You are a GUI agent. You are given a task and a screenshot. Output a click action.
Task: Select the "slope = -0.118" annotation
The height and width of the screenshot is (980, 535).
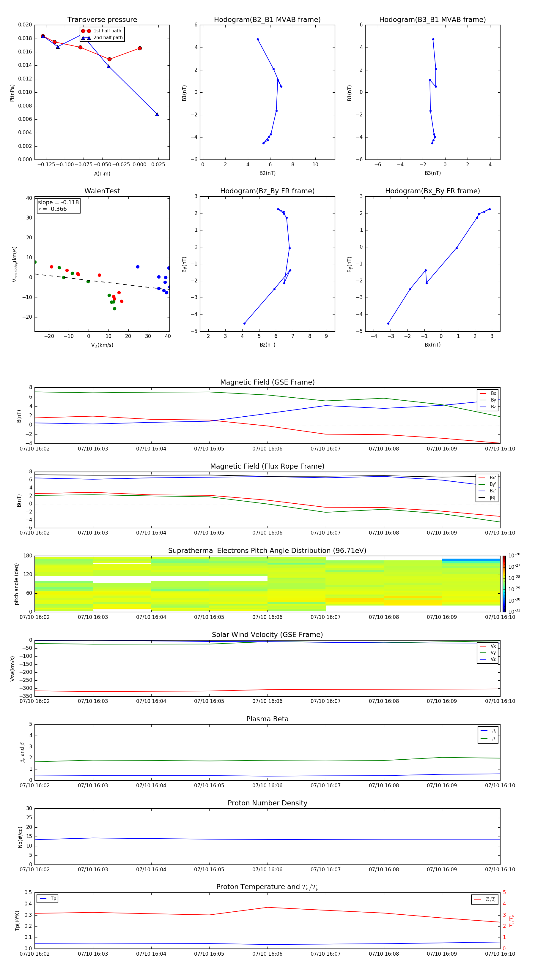(x=58, y=203)
